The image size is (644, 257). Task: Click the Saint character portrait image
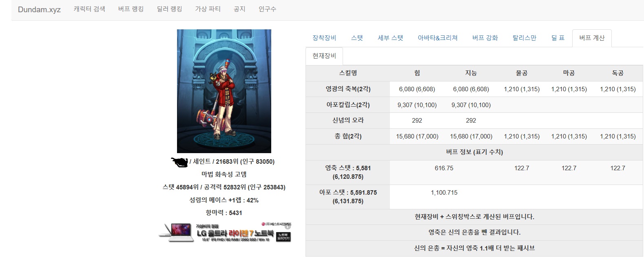point(224,91)
